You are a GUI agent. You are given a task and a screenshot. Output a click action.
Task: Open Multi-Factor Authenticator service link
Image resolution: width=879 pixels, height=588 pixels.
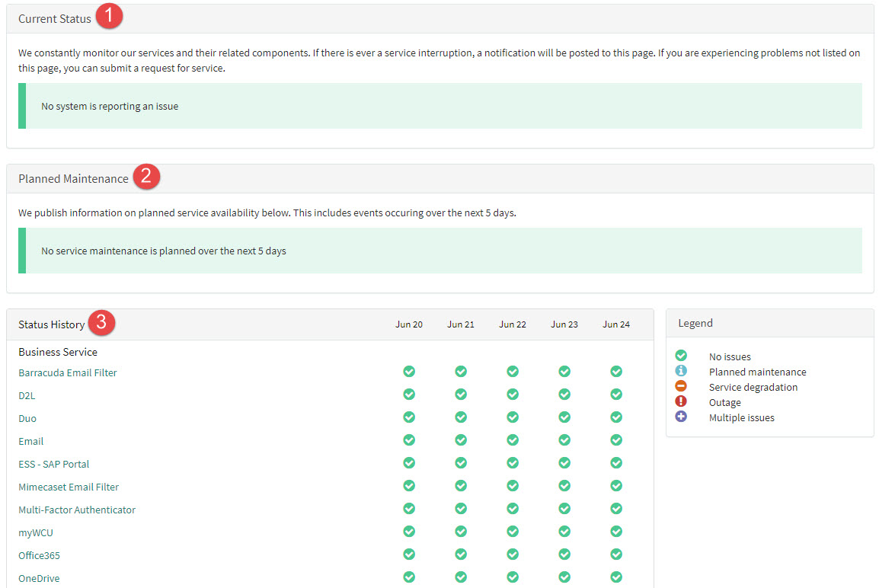tap(77, 510)
